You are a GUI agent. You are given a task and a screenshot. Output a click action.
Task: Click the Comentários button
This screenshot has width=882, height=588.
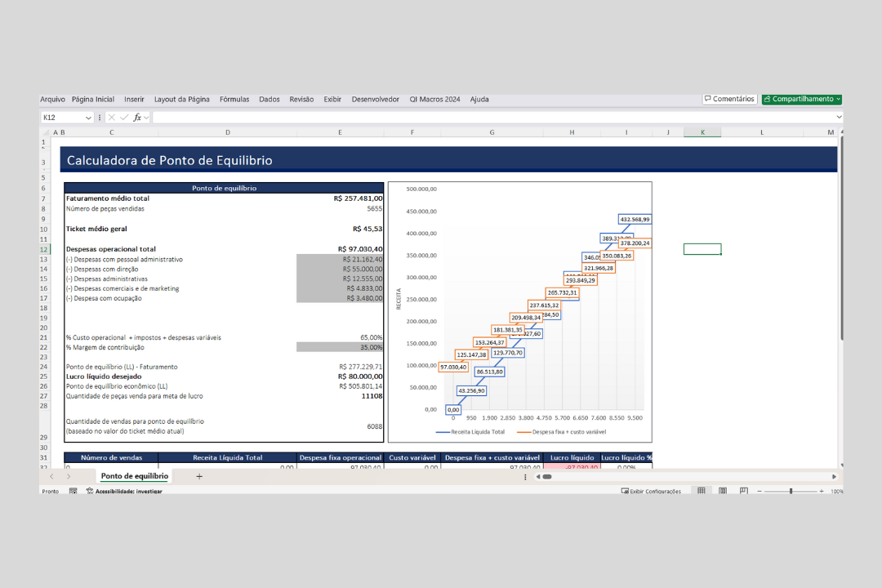click(x=729, y=99)
